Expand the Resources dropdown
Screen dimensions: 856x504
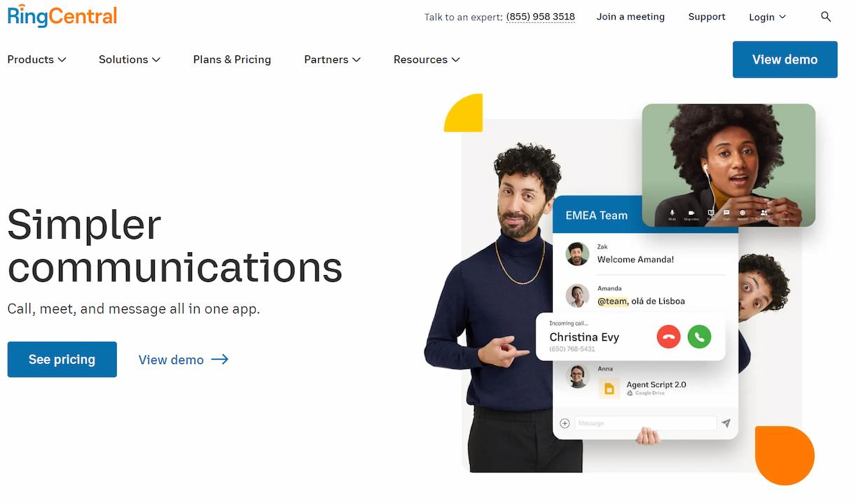tap(427, 59)
